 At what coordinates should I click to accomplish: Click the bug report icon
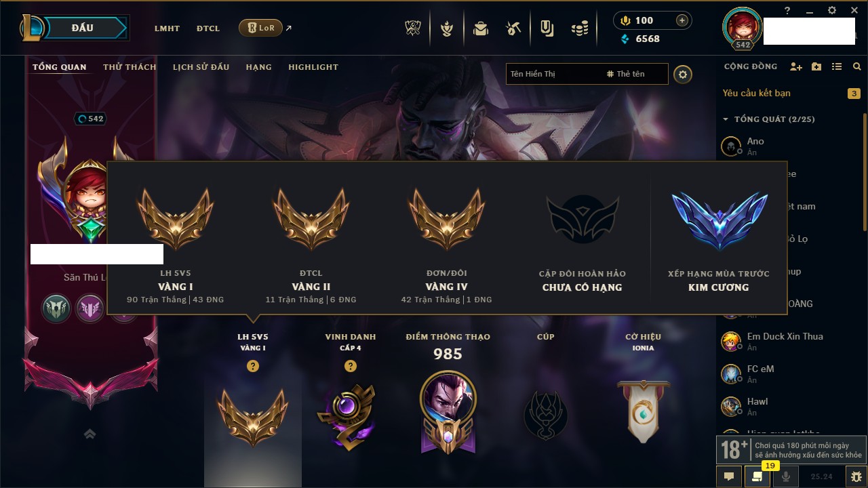point(856,476)
